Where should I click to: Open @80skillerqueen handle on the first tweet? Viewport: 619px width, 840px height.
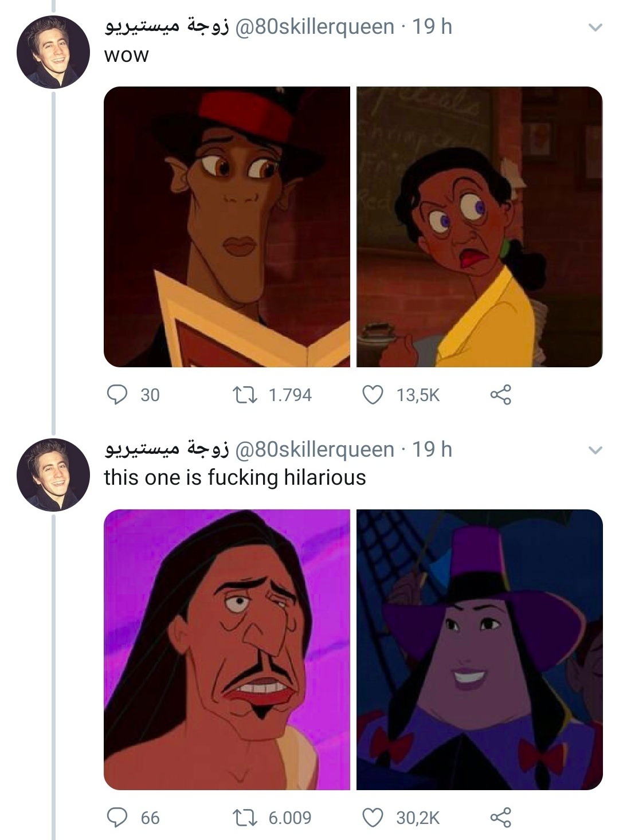(x=314, y=26)
